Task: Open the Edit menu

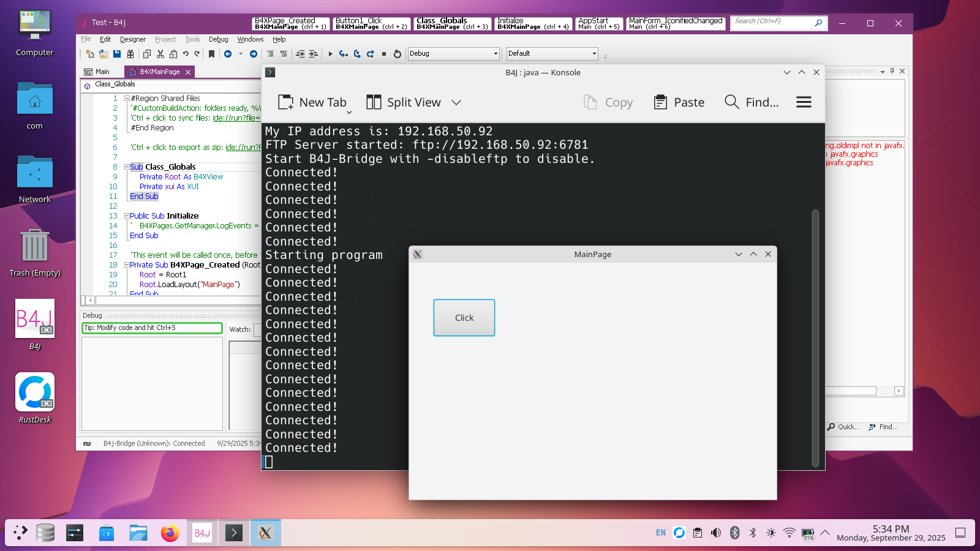Action: point(105,39)
